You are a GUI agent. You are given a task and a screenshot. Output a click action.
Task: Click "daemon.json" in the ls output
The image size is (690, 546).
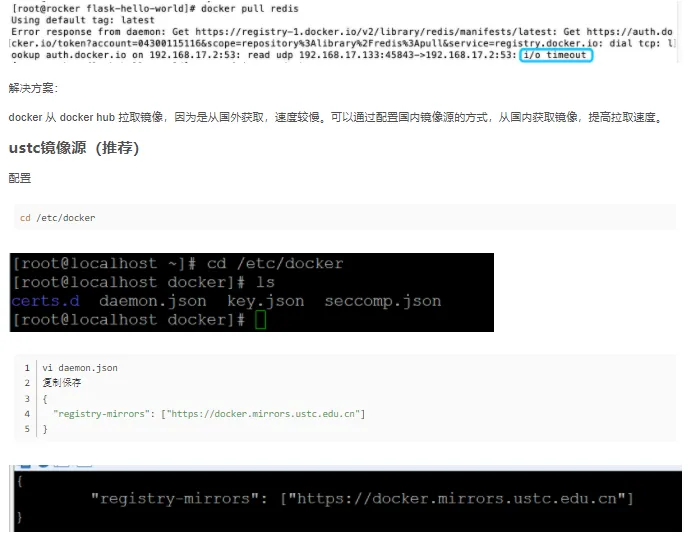(152, 301)
